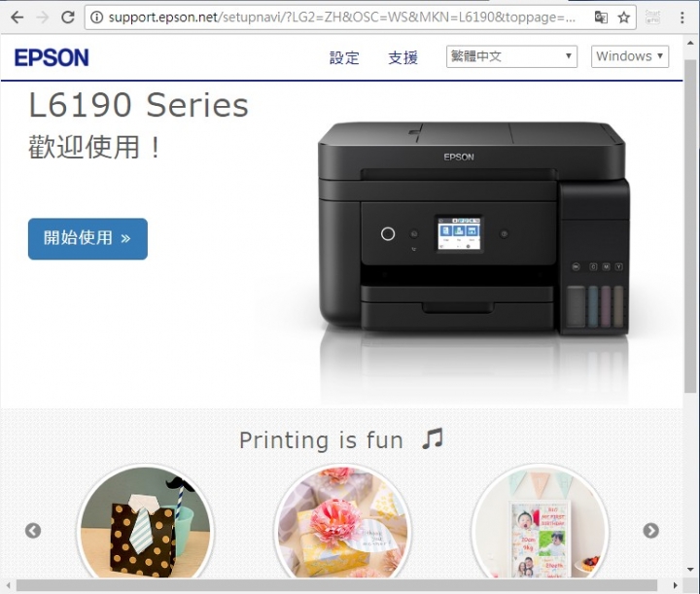The image size is (700, 594).
Task: Open the 支援 menu item
Action: coord(402,57)
